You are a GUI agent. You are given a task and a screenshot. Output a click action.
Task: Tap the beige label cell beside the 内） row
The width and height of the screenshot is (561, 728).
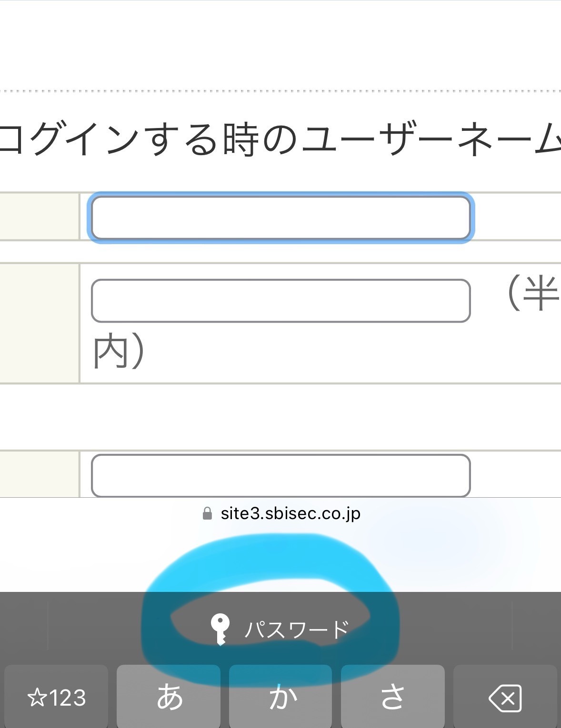(39, 323)
